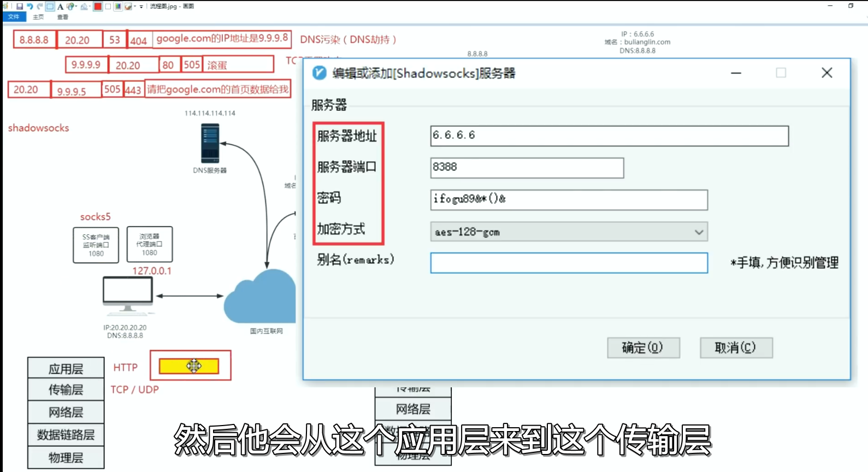Close the Shadowsocks server dialog
The width and height of the screenshot is (868, 472).
[x=827, y=73]
